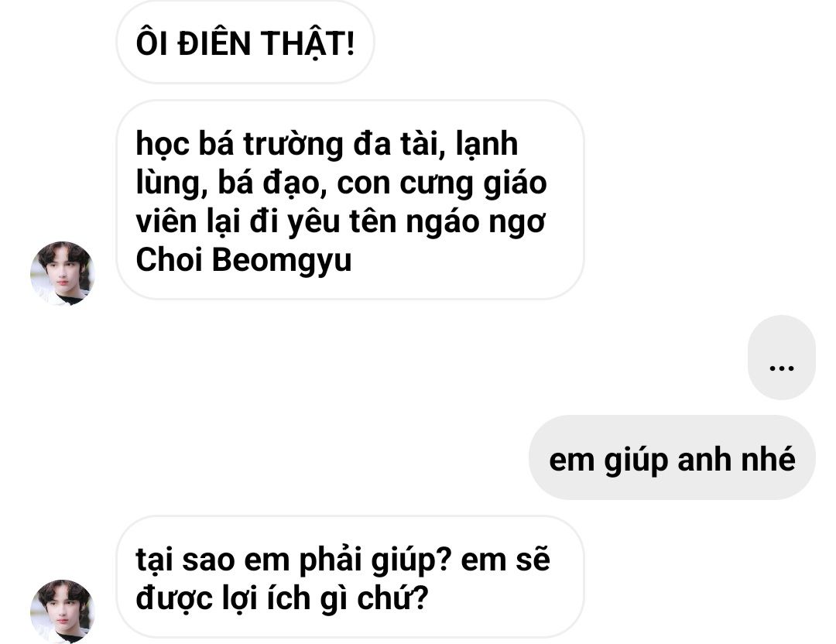The width and height of the screenshot is (836, 644).
Task: Click the name "Choi Beomgyu" in the message
Action: point(244,260)
